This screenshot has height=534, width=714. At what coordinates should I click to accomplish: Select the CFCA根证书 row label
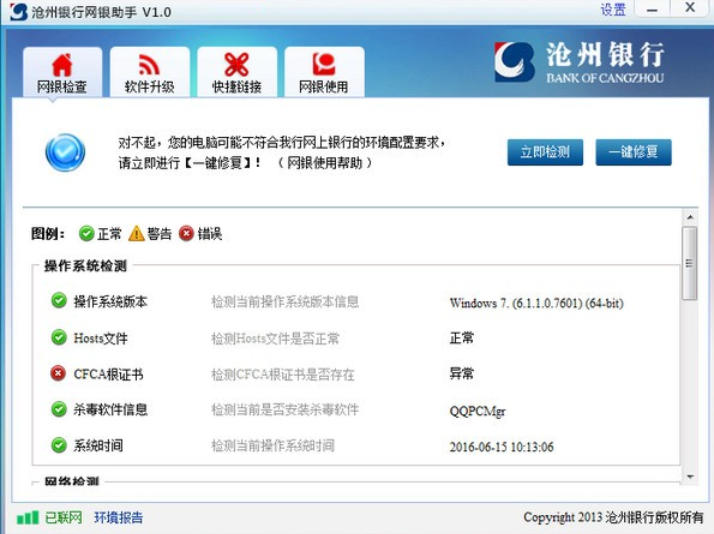click(108, 374)
